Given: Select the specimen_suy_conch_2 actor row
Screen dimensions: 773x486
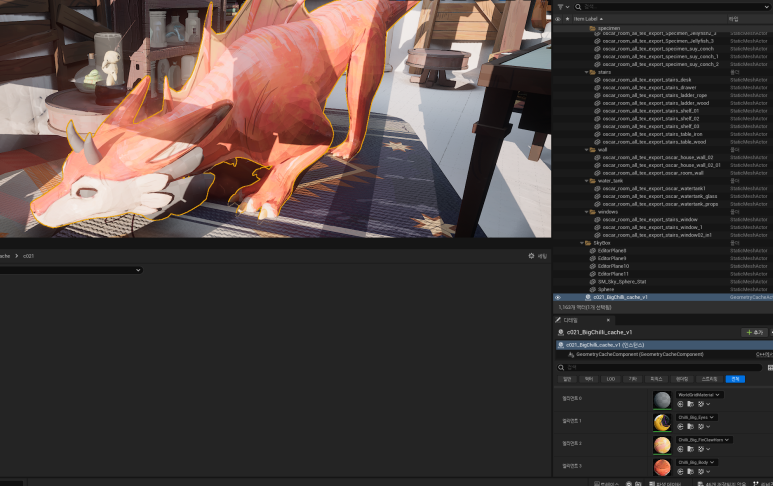Looking at the screenshot, I should tap(663, 64).
